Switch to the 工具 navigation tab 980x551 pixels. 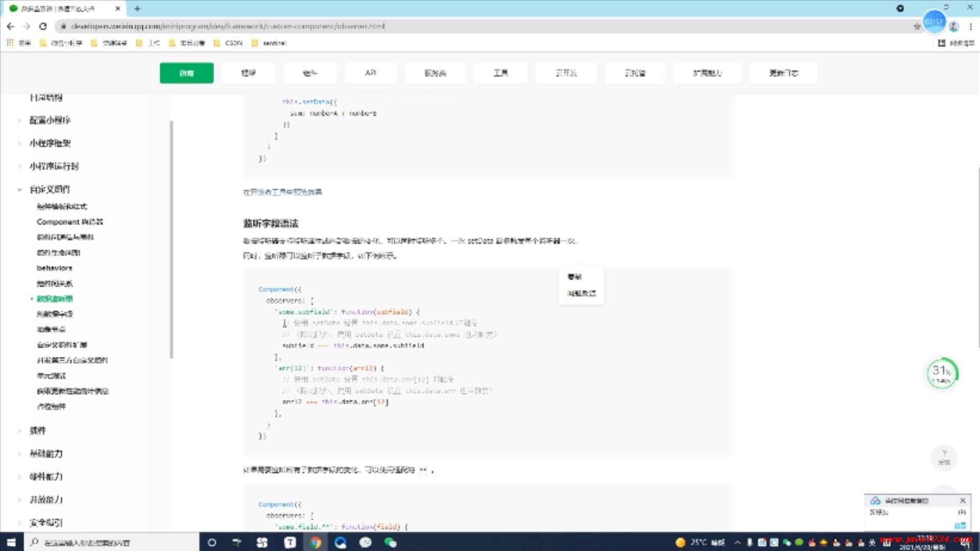coord(501,73)
